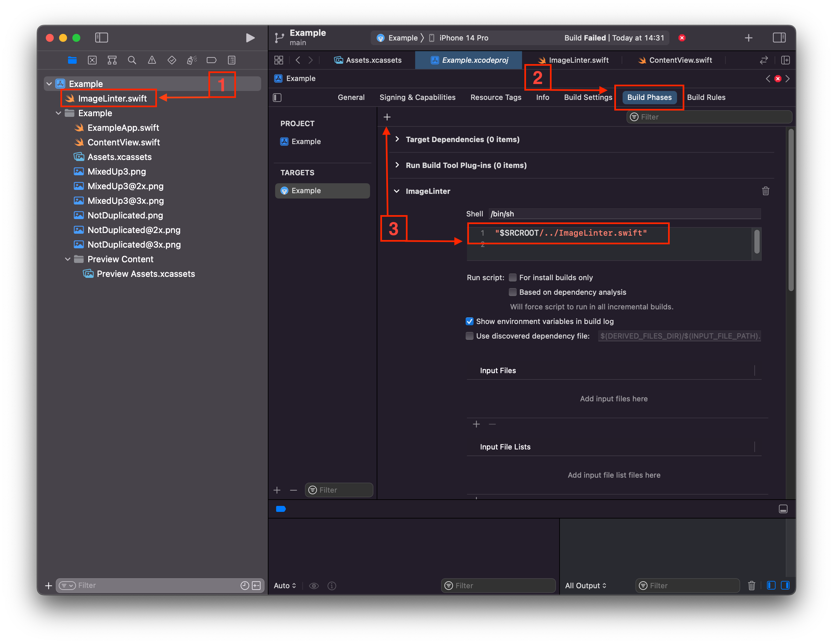Click the Shell /bin/sh input field

[625, 214]
